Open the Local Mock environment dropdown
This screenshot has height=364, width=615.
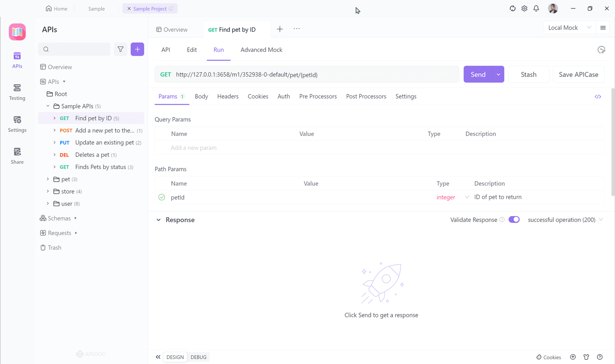pyautogui.click(x=569, y=28)
